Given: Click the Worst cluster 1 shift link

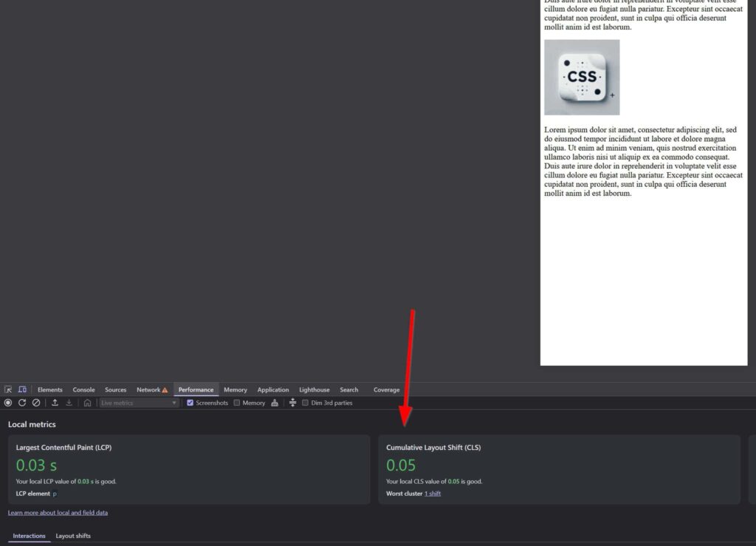Looking at the screenshot, I should coord(433,494).
